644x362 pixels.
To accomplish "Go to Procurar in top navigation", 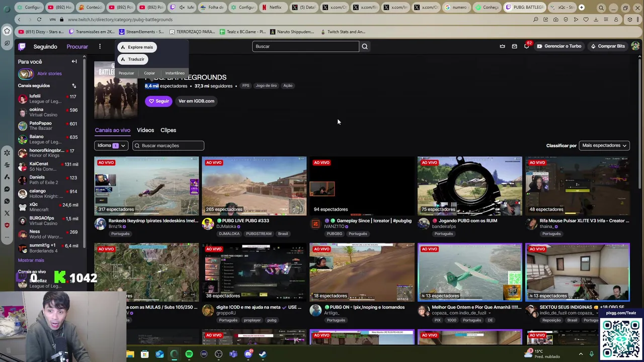I will tap(77, 47).
